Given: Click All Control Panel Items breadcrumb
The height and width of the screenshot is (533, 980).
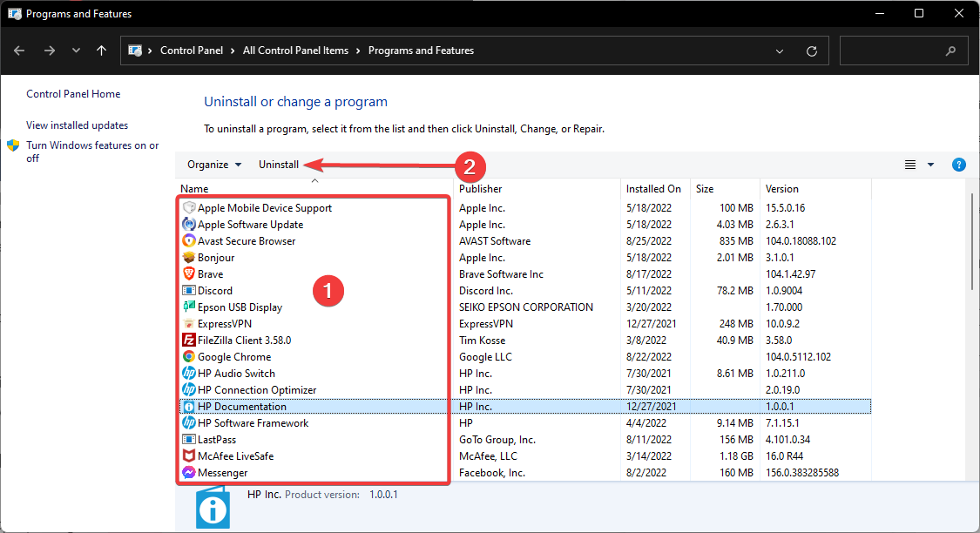Looking at the screenshot, I should [295, 51].
